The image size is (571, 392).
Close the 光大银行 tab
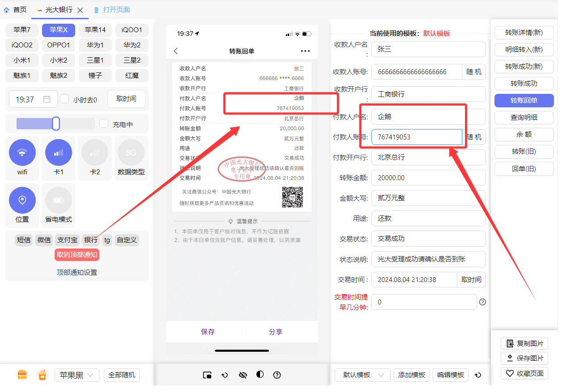pyautogui.click(x=80, y=10)
